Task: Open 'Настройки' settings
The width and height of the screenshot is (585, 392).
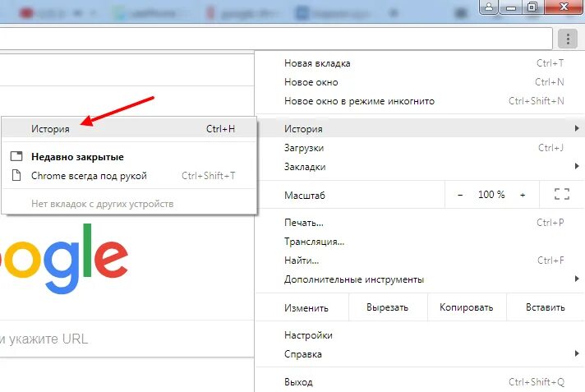Action: [x=421, y=335]
